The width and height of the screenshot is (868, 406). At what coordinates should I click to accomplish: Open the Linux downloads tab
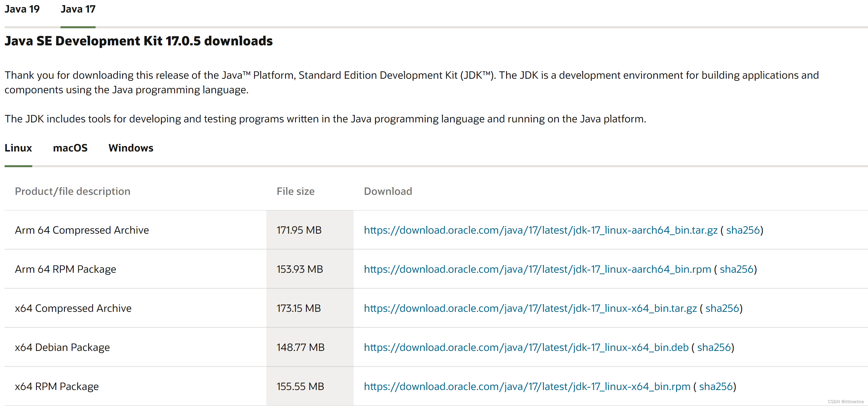18,148
